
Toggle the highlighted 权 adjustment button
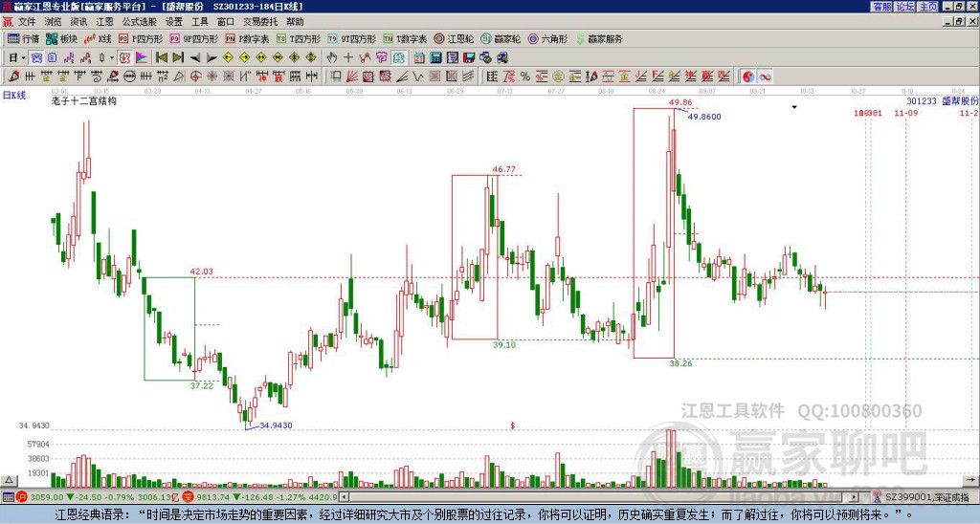coord(124,58)
